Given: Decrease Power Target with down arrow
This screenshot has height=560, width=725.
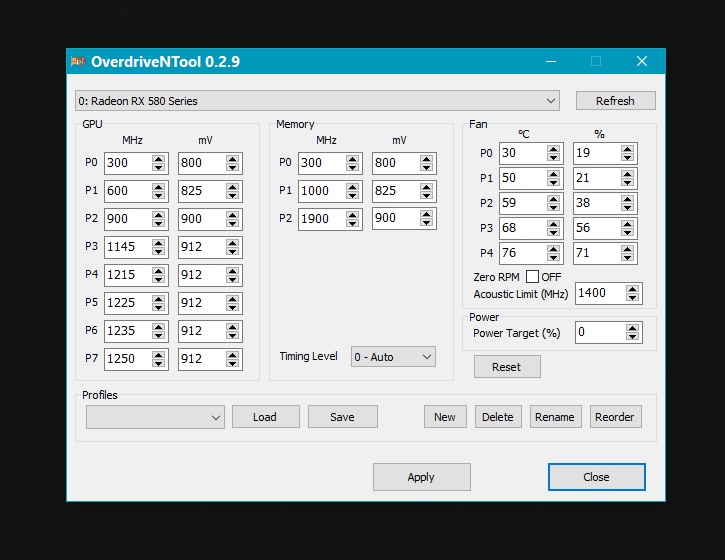Looking at the screenshot, I should [633, 337].
